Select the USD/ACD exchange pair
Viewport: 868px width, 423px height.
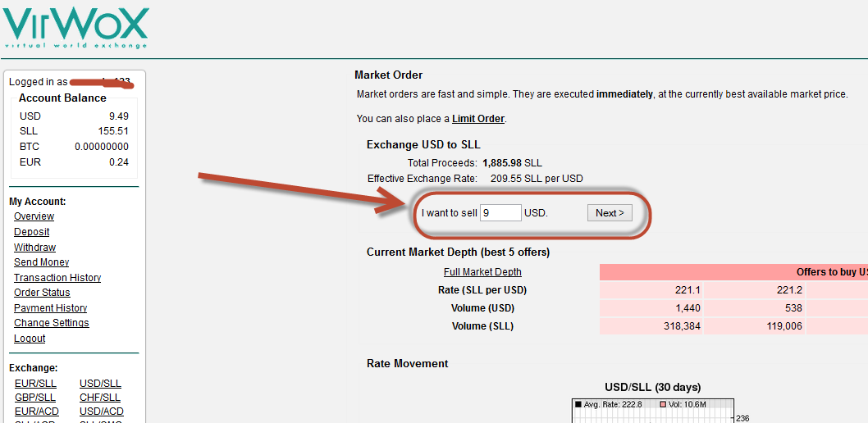click(101, 412)
